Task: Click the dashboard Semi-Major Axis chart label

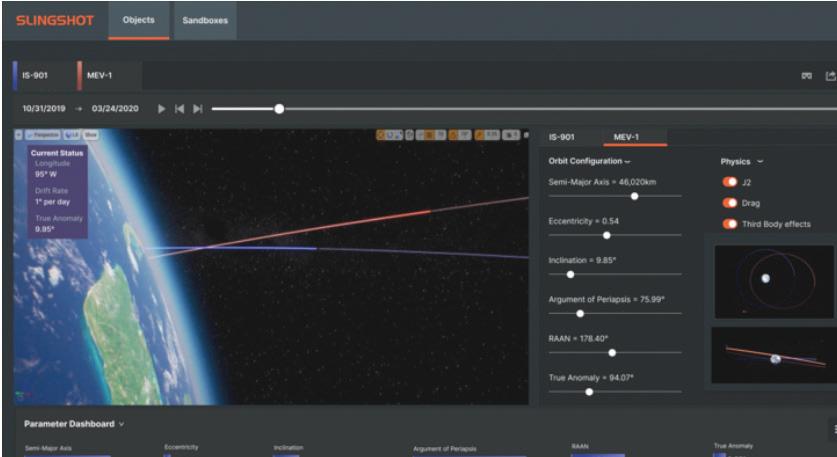Action: [48, 448]
